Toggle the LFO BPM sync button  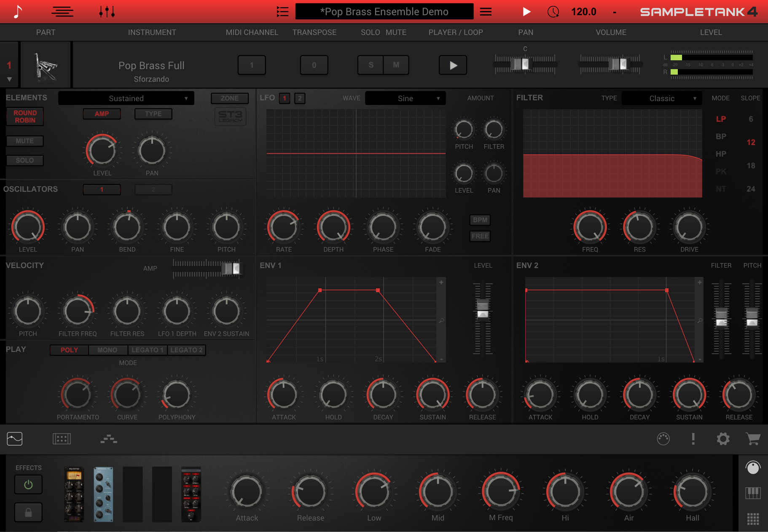click(480, 220)
